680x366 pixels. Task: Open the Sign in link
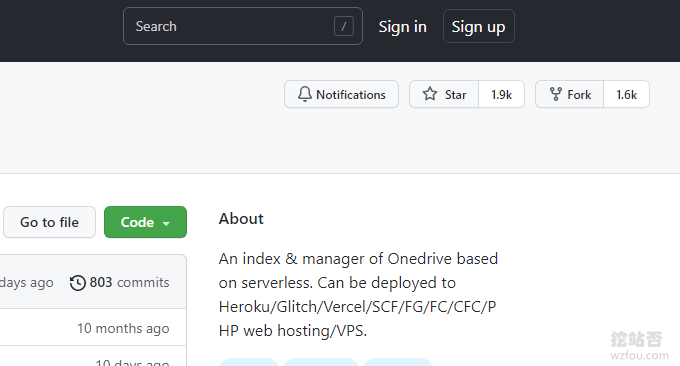tap(402, 27)
